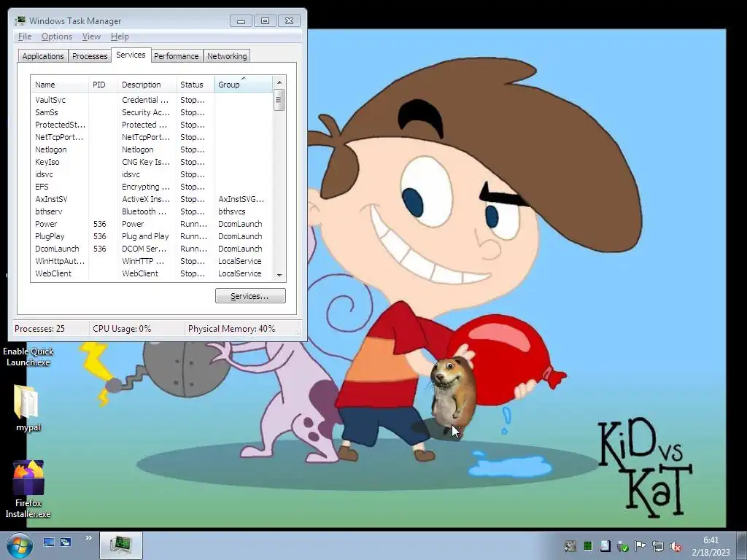747x560 pixels.
Task: Open the Windows Start orb
Action: click(x=20, y=545)
